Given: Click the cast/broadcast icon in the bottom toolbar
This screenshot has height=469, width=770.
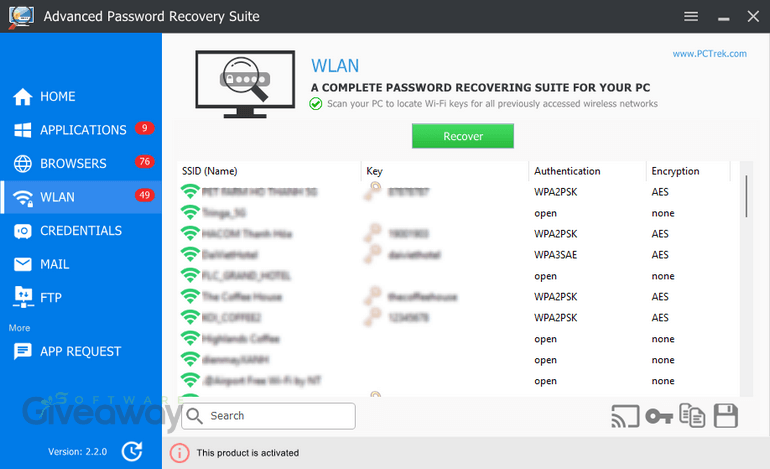Looking at the screenshot, I should (625, 416).
